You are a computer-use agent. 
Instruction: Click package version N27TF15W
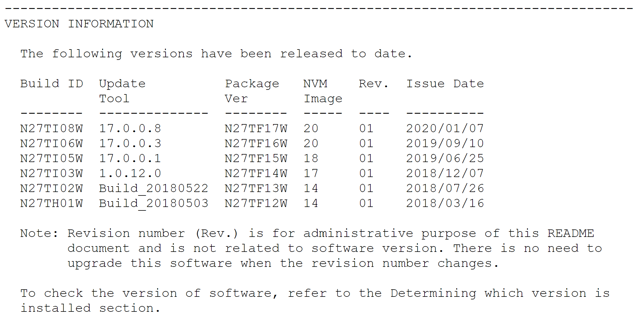[256, 158]
